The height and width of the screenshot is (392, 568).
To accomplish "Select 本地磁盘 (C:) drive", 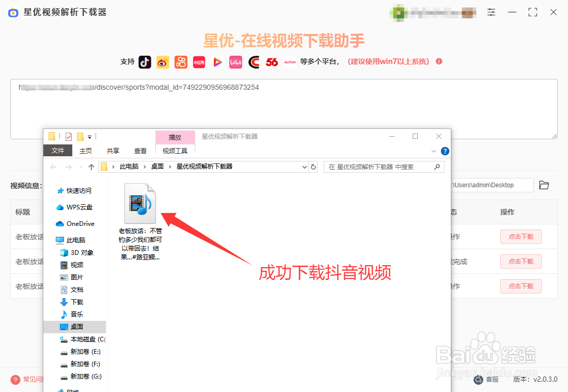I will (83, 339).
